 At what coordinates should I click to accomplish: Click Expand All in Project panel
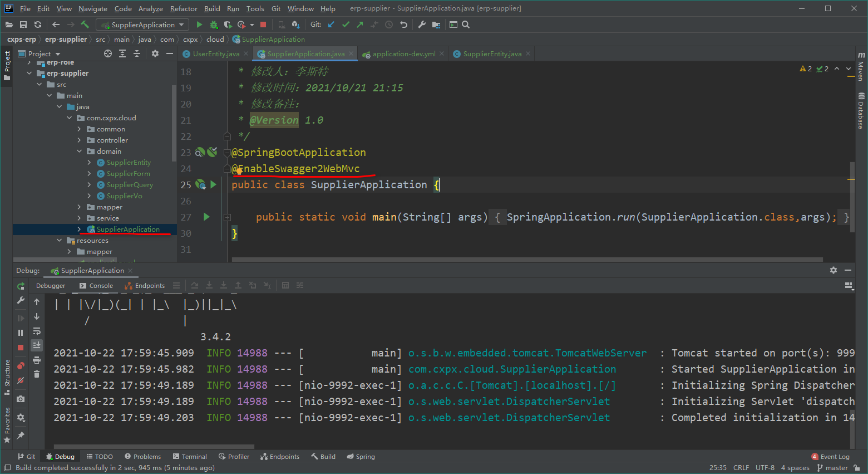tap(122, 53)
